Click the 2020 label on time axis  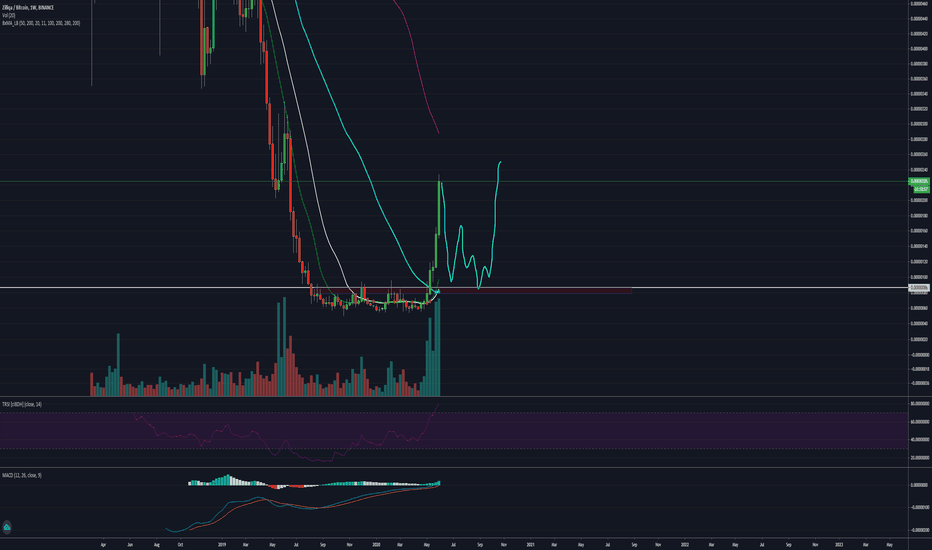point(376,545)
